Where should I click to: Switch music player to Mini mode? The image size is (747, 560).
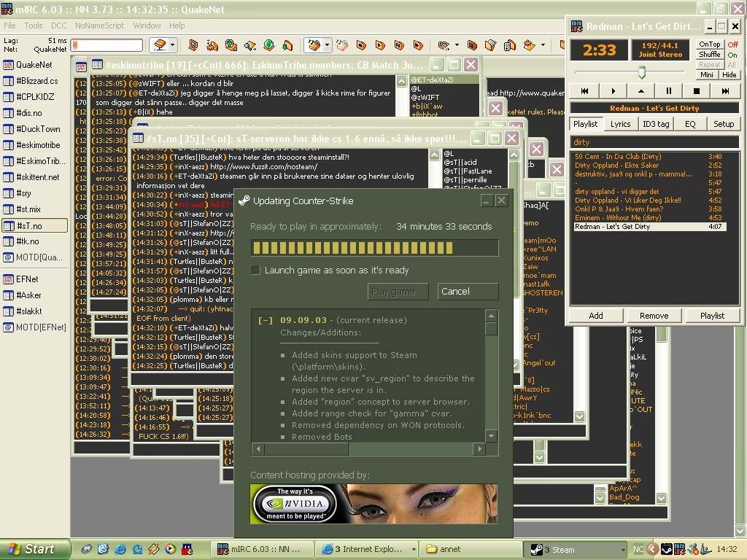tap(706, 75)
